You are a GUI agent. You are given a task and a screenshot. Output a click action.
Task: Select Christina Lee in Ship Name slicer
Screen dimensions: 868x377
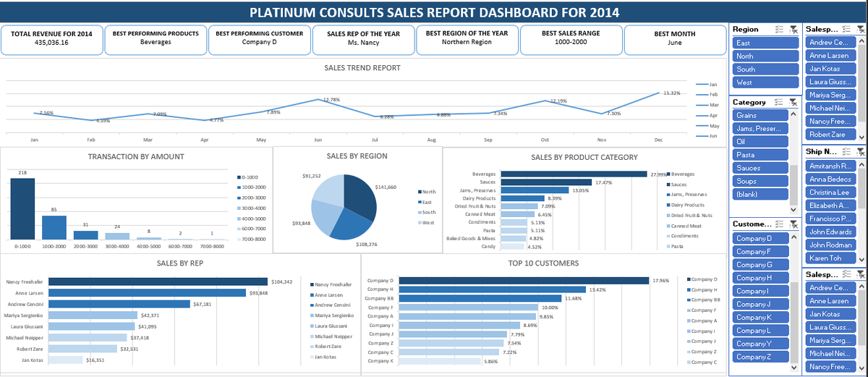click(830, 192)
